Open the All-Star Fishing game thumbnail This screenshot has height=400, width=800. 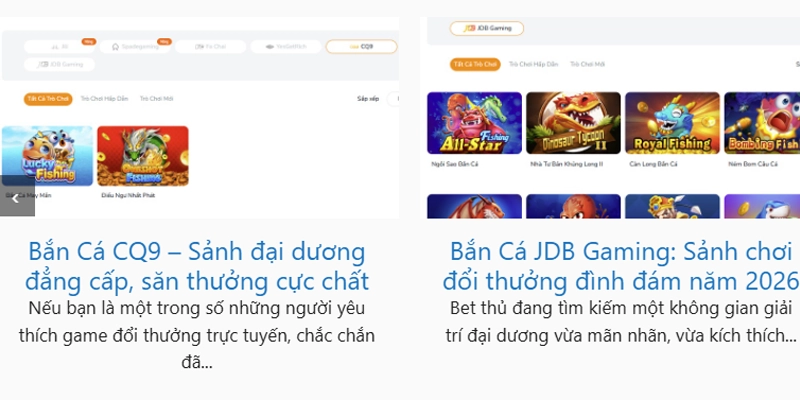[474, 123]
